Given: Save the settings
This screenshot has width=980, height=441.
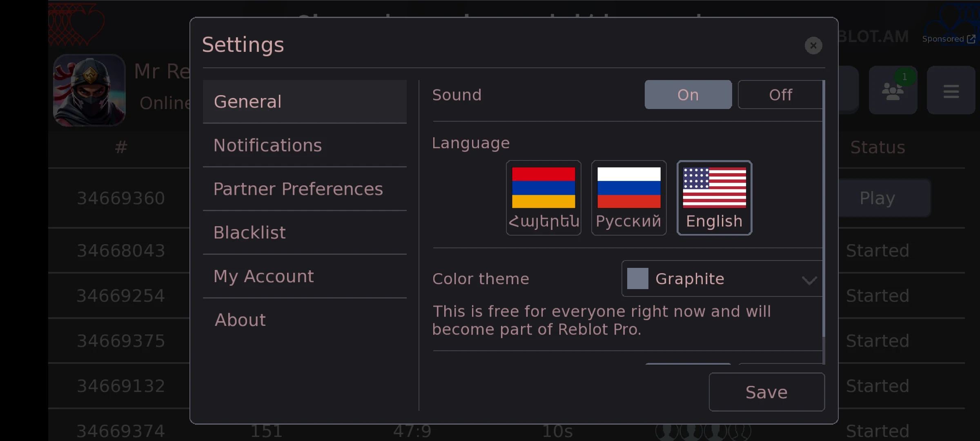Looking at the screenshot, I should coord(767,392).
